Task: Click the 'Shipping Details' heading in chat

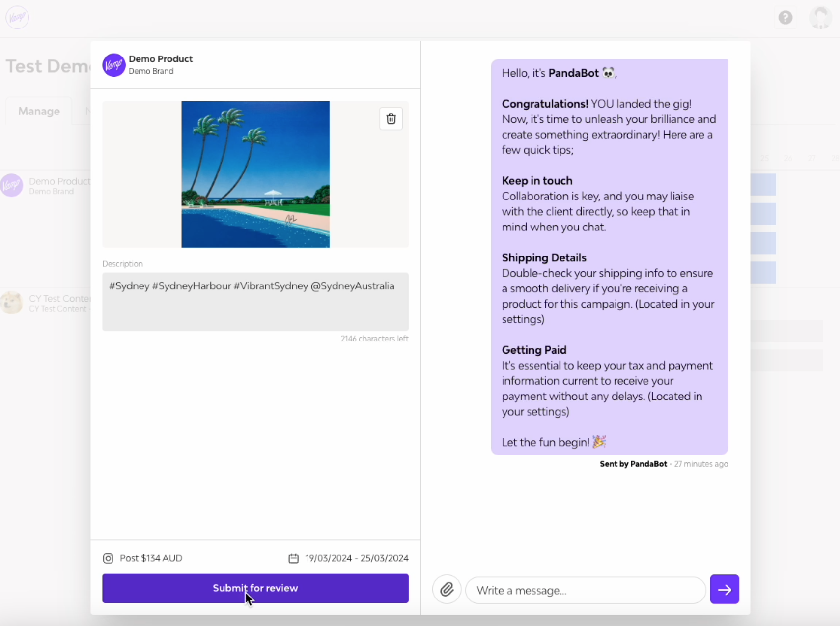Action: click(544, 257)
